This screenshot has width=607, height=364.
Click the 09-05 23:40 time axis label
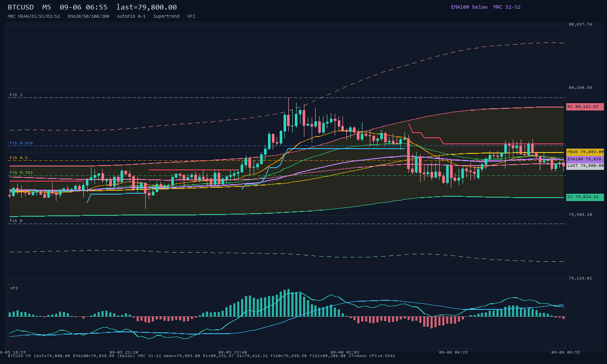233,352
